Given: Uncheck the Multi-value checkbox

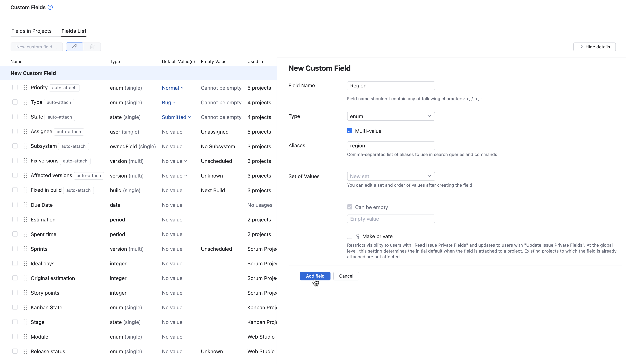Looking at the screenshot, I should 350,131.
